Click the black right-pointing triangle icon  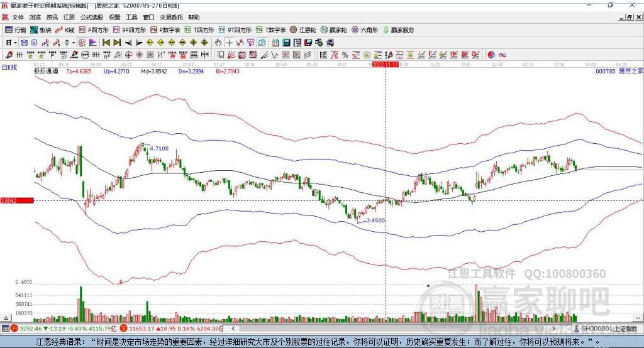[x=139, y=43]
